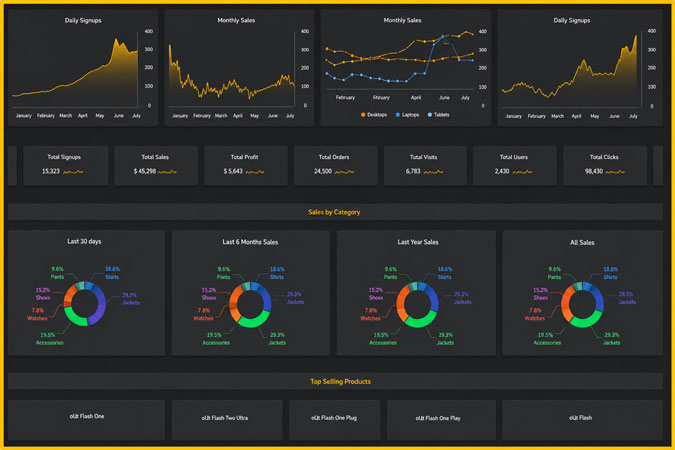This screenshot has width=675, height=450.
Task: Click the sparkline next to 2,430
Action: tap(522, 172)
